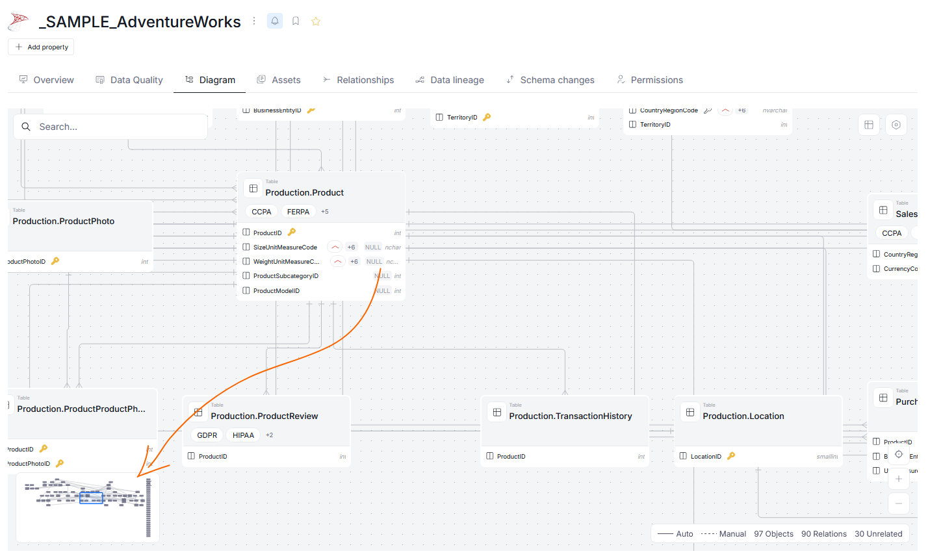The image size is (930, 560).
Task: Select the SizeUnitMeasureCode column row
Action: pos(322,247)
